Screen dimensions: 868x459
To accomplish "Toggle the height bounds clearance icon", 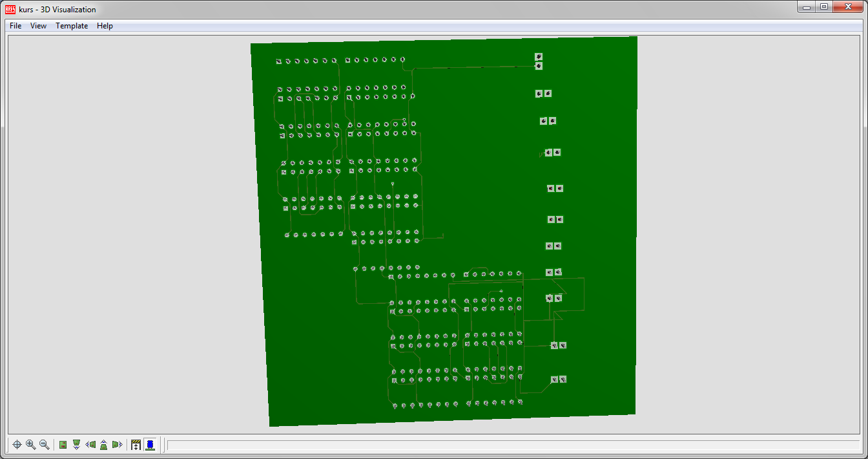I will pyautogui.click(x=136, y=445).
